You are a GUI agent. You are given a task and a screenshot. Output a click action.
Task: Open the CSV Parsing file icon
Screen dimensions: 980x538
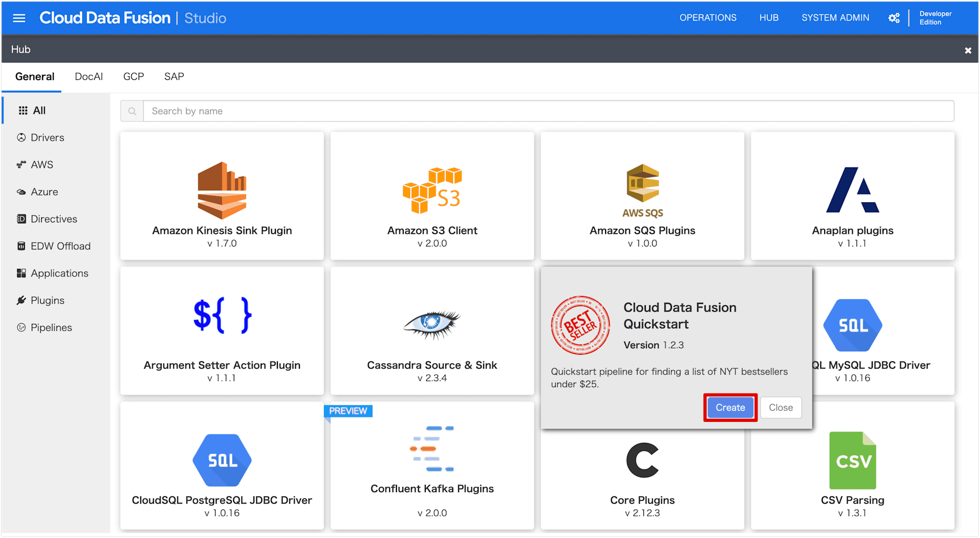[853, 460]
